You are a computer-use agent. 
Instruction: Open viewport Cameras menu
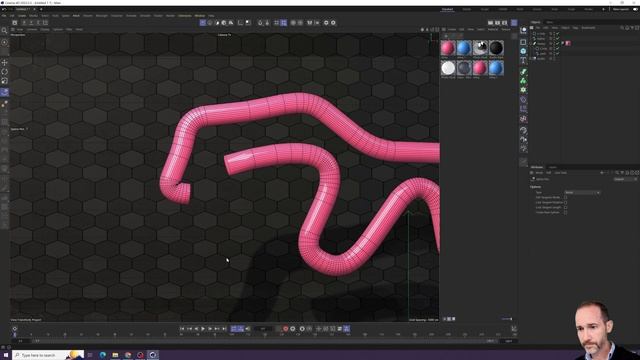click(x=32, y=29)
